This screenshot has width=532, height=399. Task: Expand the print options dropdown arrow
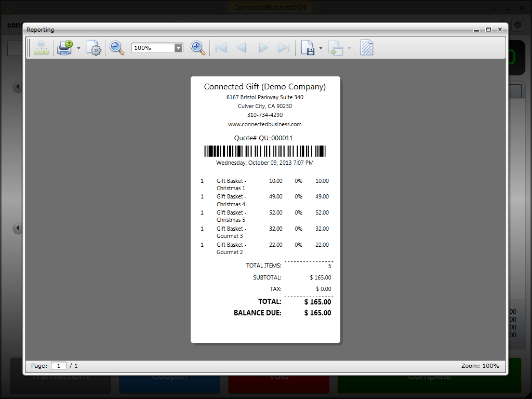click(79, 48)
